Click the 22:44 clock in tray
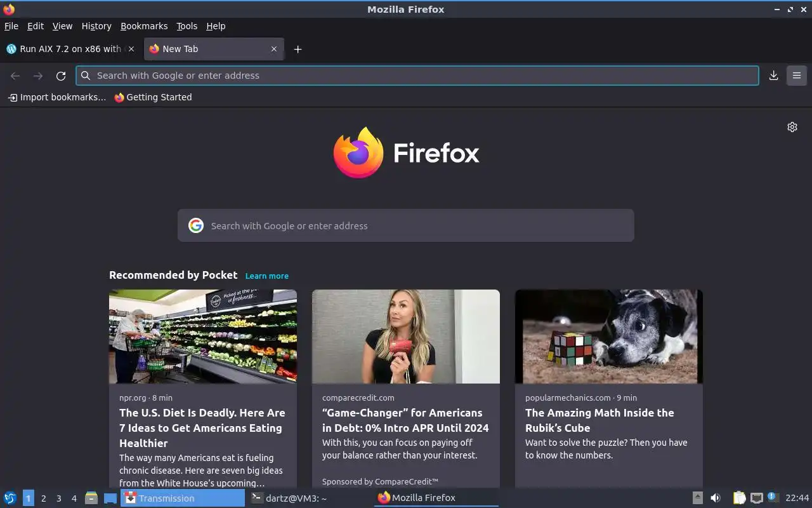The width and height of the screenshot is (812, 508). (797, 498)
